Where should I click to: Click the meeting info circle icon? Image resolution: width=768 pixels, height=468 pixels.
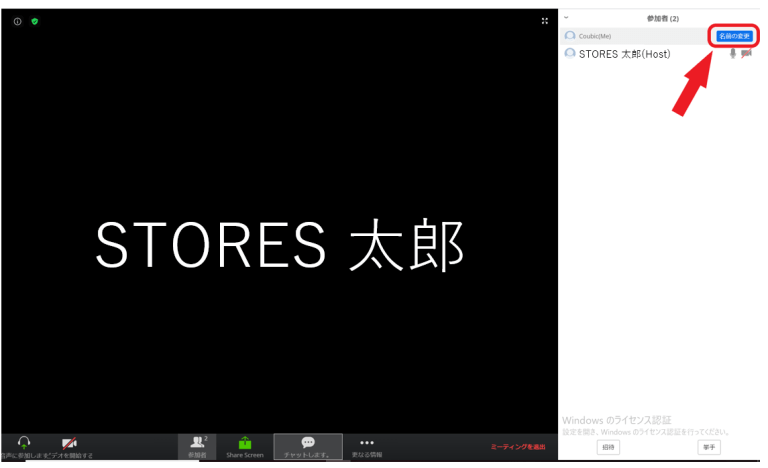click(x=18, y=21)
